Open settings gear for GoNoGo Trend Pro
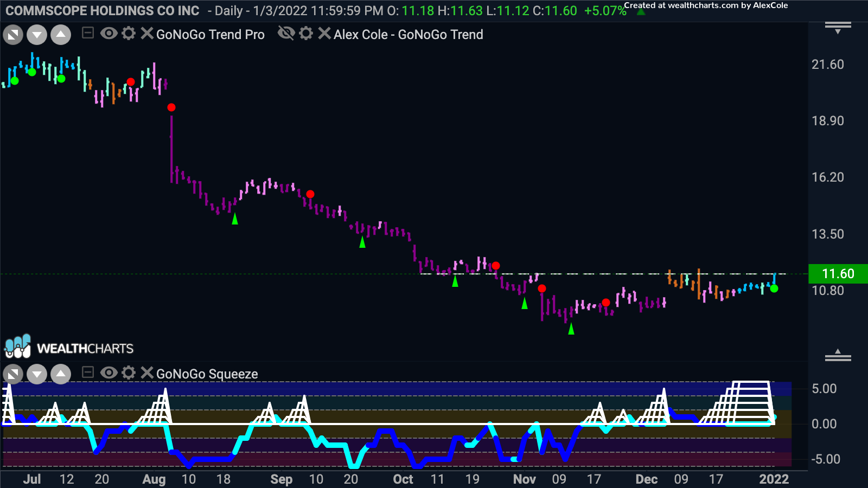The width and height of the screenshot is (868, 488). (x=129, y=34)
